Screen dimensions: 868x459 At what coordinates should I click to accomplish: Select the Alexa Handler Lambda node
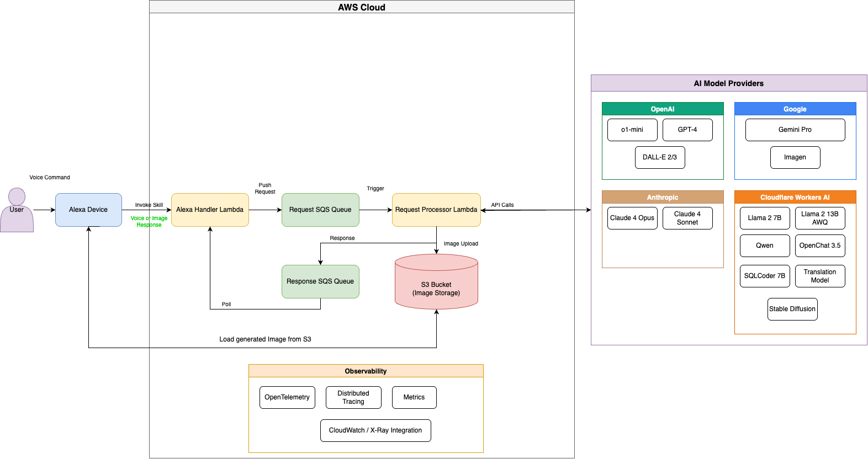(x=210, y=210)
